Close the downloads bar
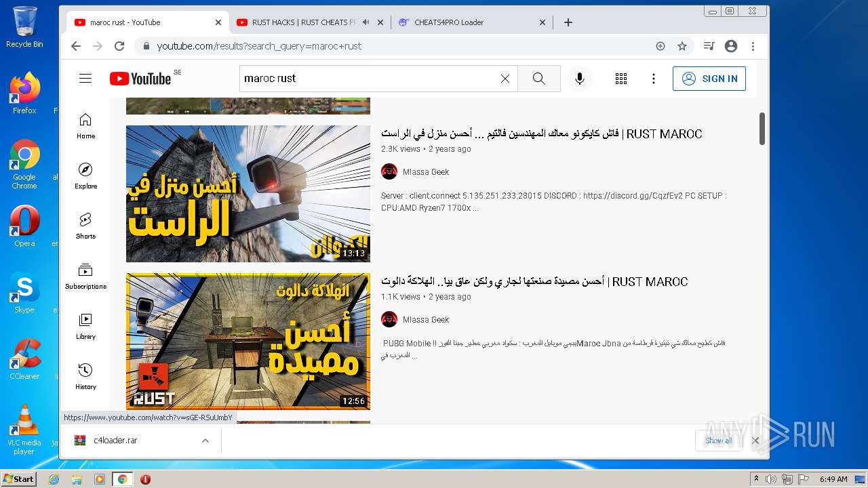 coord(755,441)
